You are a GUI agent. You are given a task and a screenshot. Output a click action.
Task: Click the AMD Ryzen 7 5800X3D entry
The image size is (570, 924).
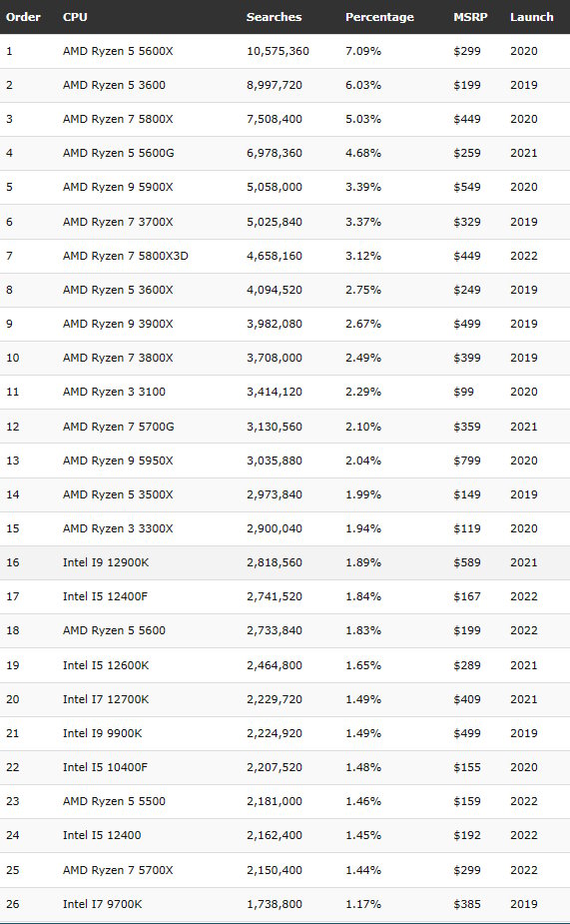click(x=126, y=256)
